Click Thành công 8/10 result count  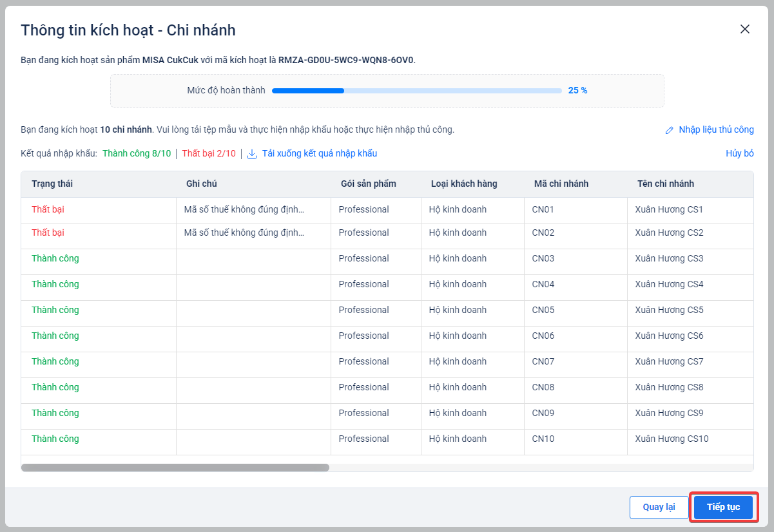point(137,153)
